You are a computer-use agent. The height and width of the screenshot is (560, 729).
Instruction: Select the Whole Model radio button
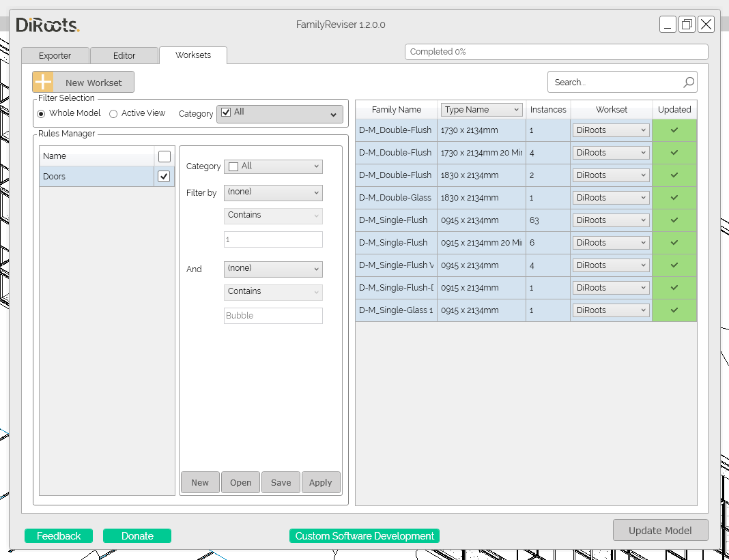(42, 114)
